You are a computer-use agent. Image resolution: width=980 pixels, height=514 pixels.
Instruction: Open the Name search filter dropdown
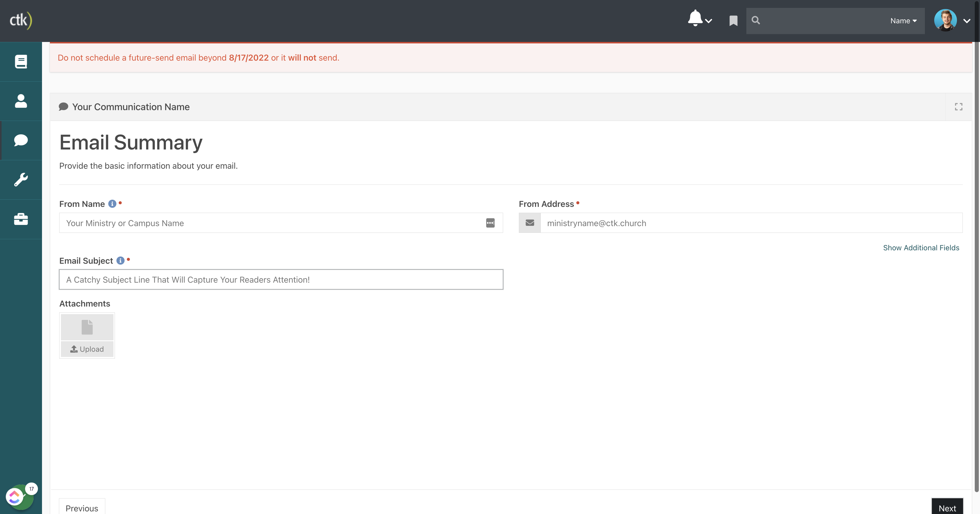(x=903, y=21)
